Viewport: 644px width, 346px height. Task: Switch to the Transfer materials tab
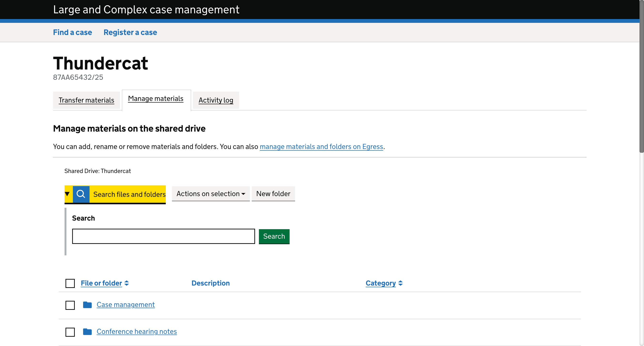coord(86,100)
